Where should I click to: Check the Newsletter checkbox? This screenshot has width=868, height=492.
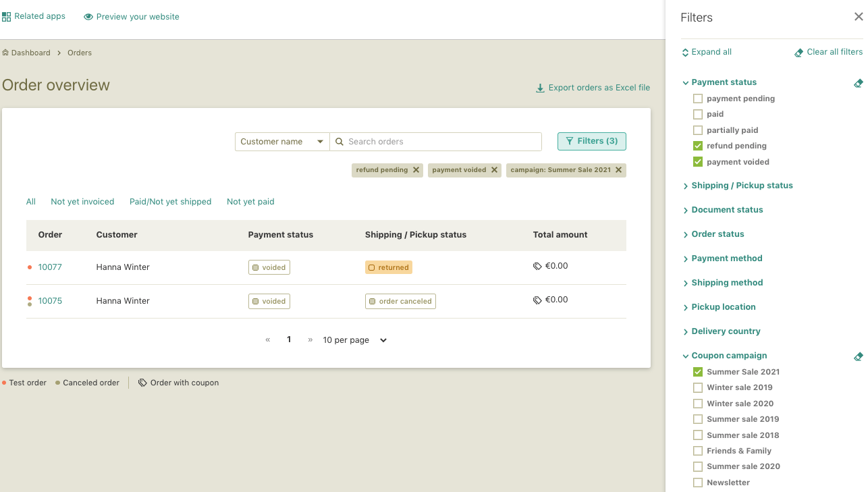(698, 483)
